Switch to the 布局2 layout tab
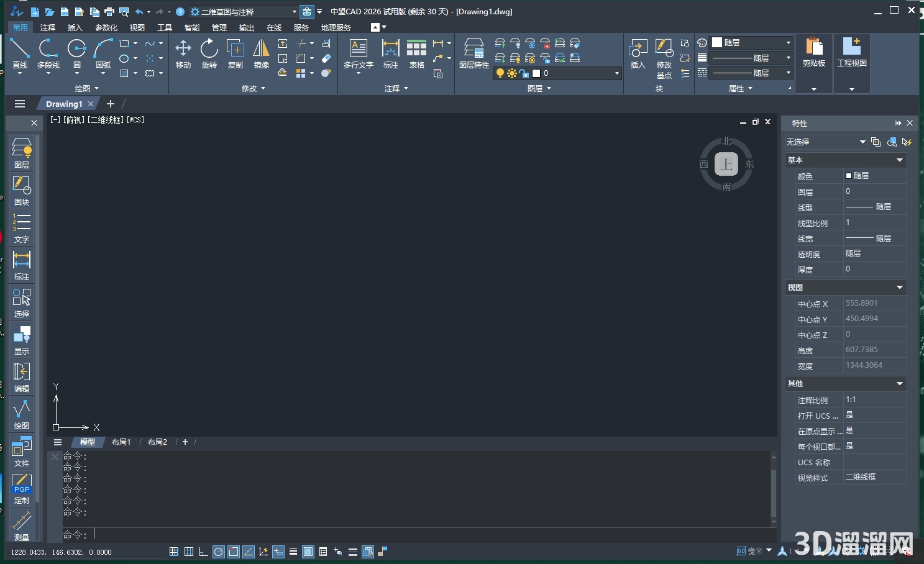 pos(157,442)
